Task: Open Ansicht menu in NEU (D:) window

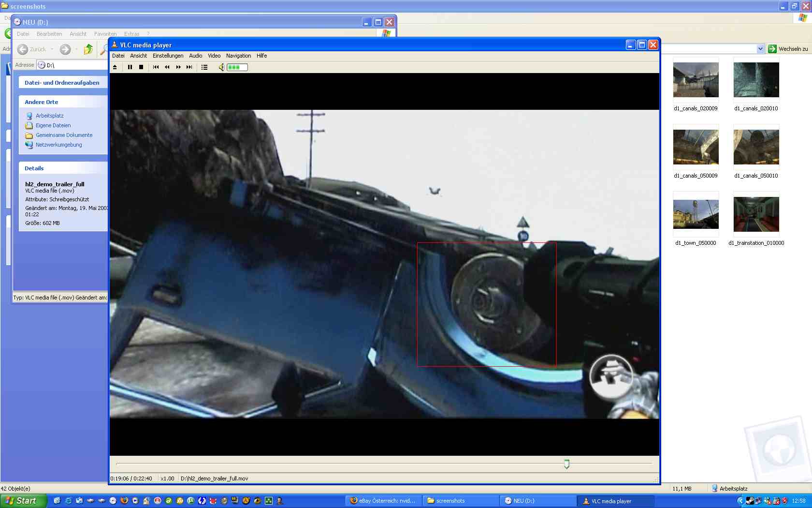Action: [78, 34]
